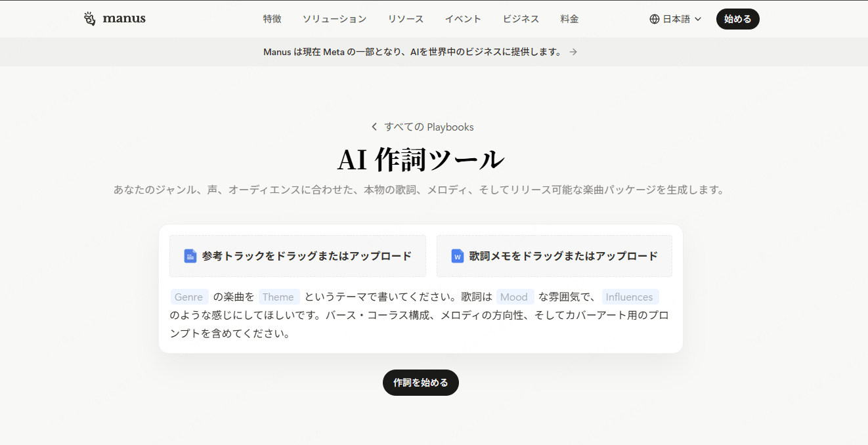This screenshot has width=868, height=445.
Task: Click the blue document icon for reference track
Action: pyautogui.click(x=190, y=256)
